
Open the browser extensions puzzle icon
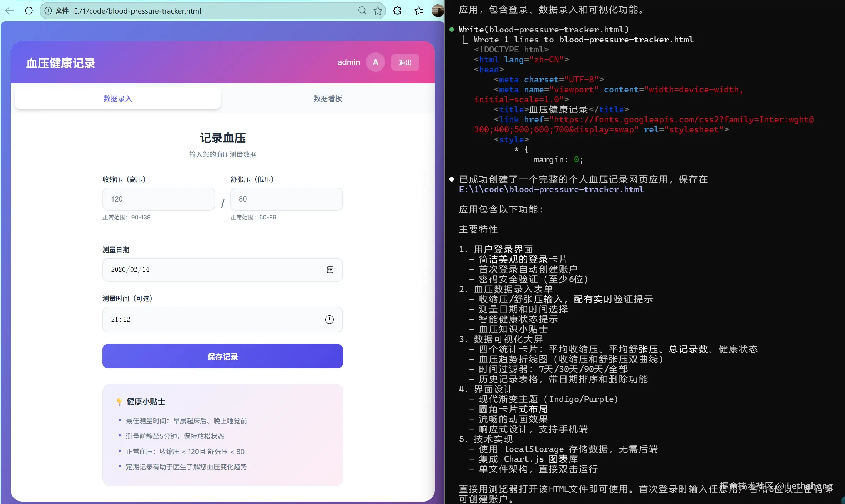(397, 11)
